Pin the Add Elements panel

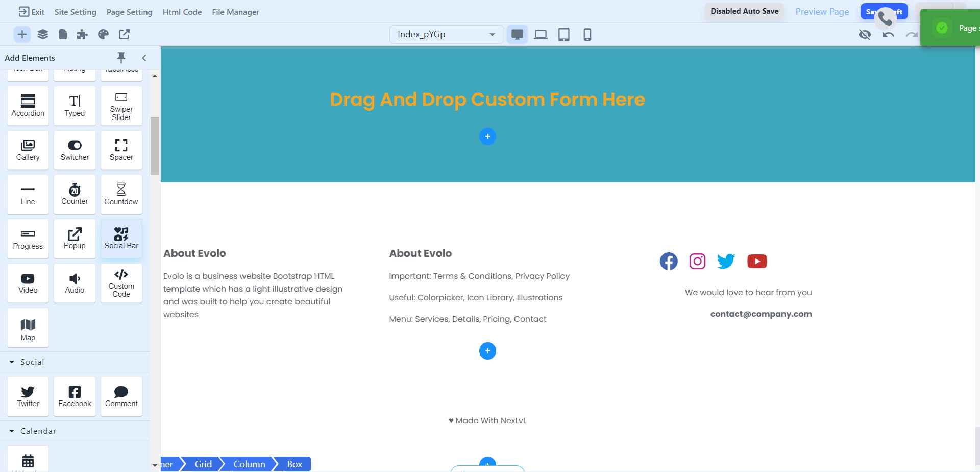(x=121, y=58)
